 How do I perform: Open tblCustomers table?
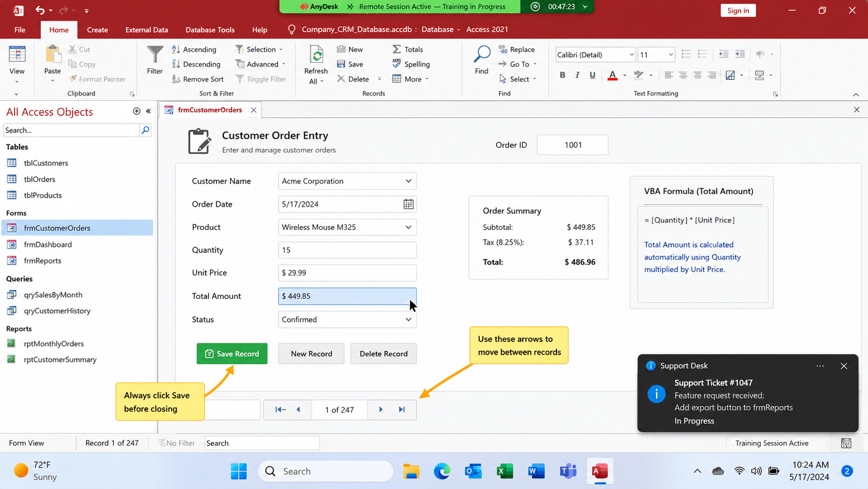pos(46,163)
